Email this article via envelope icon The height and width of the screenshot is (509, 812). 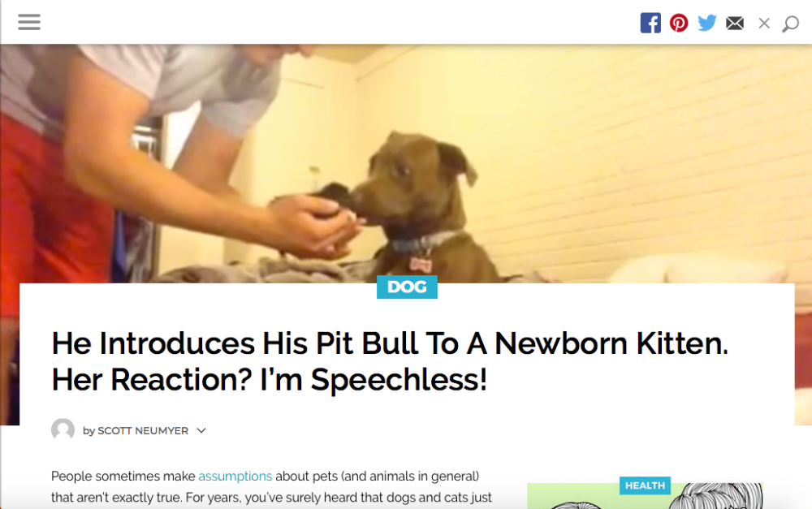[735, 24]
